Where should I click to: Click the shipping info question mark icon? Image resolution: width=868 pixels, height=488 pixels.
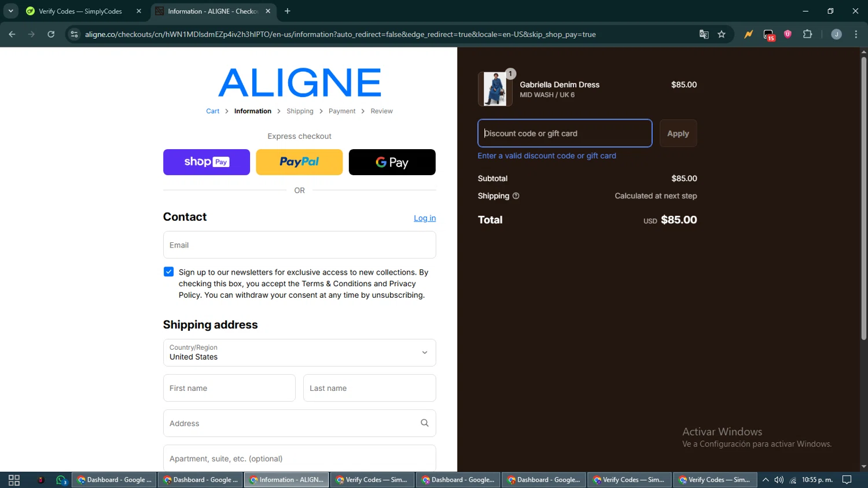tap(516, 196)
